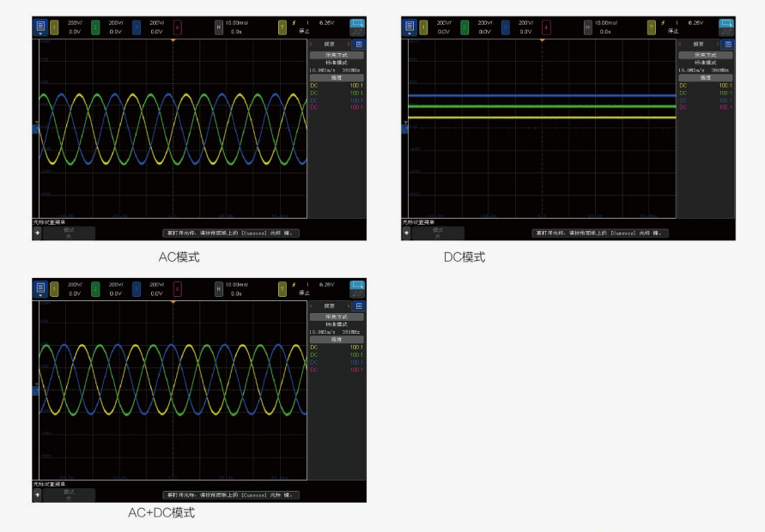
Task: Click the 6.25V trigger level on AC模式 scope
Action: (x=326, y=23)
